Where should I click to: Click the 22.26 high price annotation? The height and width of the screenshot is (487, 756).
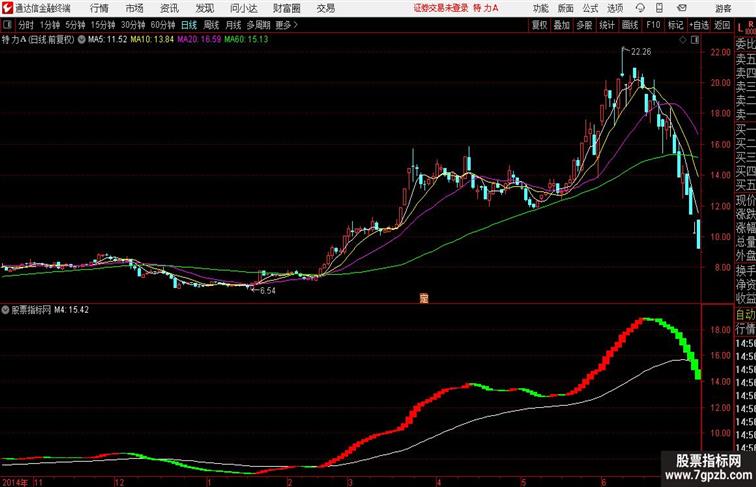[641, 52]
